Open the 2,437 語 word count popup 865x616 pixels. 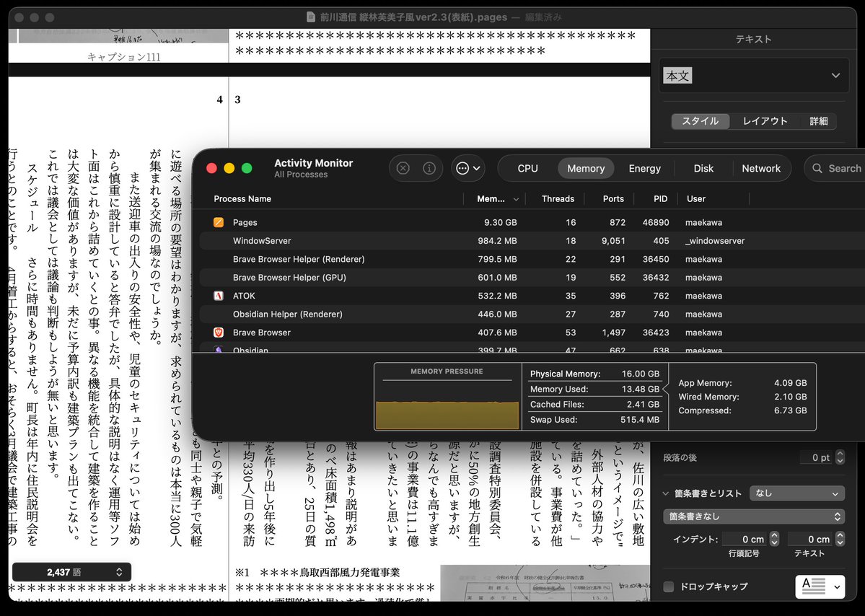click(x=71, y=573)
